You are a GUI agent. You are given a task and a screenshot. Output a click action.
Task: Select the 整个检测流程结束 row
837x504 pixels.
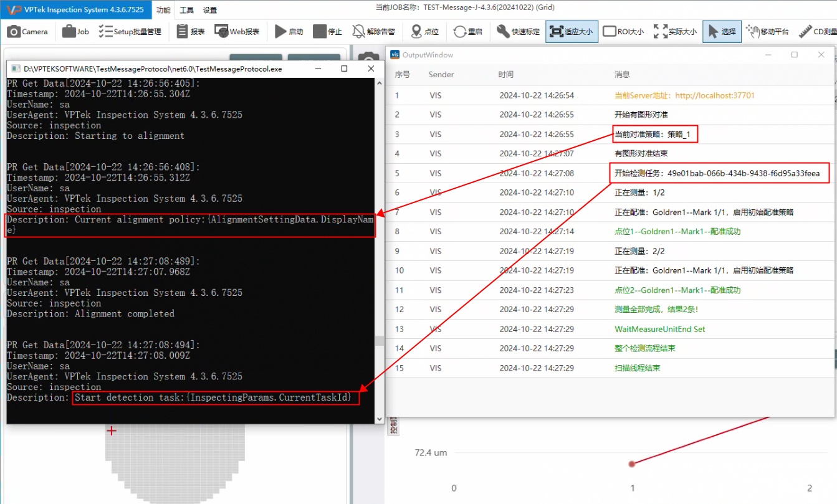click(x=610, y=348)
